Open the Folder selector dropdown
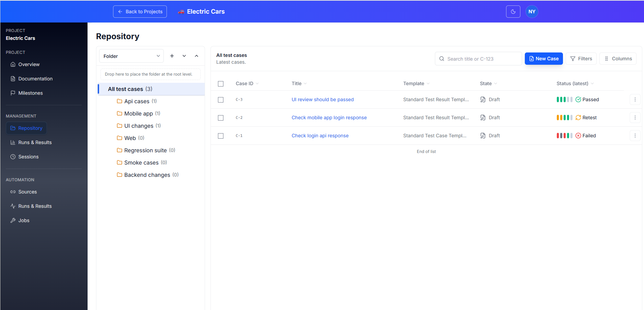Image resolution: width=644 pixels, height=310 pixels. [131, 56]
